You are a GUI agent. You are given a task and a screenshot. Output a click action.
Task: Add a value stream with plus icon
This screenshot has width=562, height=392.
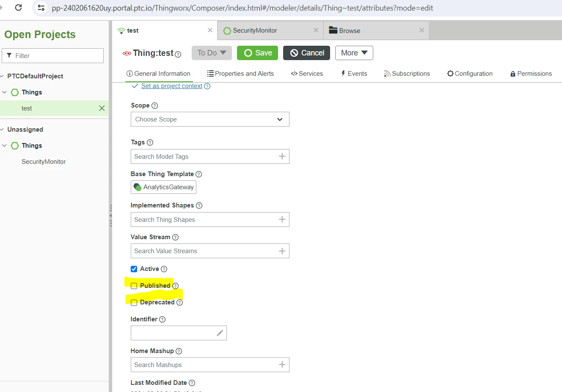point(282,251)
